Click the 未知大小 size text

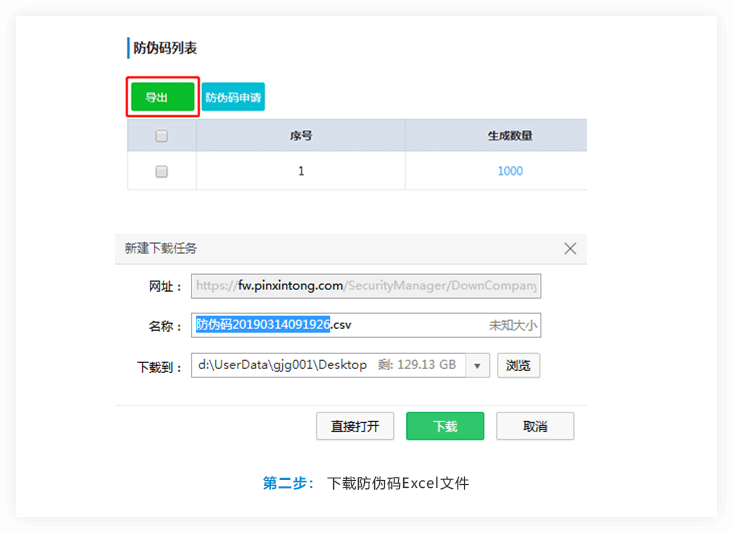[x=513, y=325]
